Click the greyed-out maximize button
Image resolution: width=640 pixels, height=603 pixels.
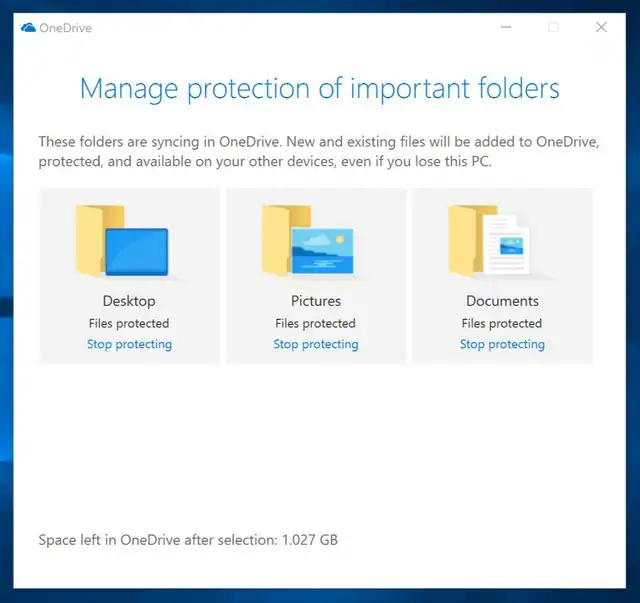click(x=553, y=28)
